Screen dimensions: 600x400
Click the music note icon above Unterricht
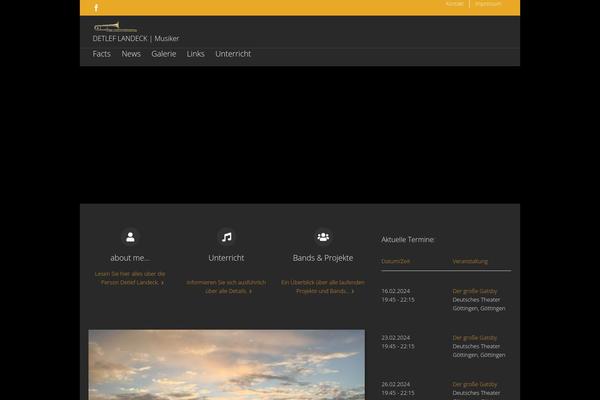pyautogui.click(x=226, y=237)
